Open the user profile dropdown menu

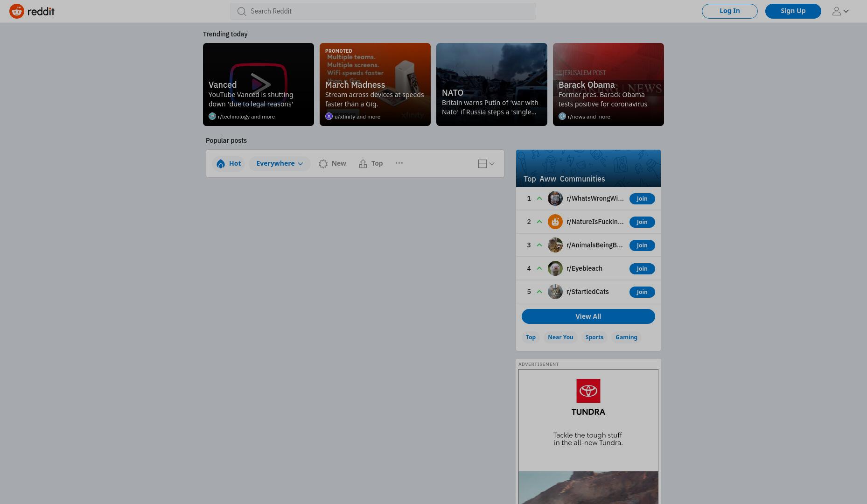[840, 11]
